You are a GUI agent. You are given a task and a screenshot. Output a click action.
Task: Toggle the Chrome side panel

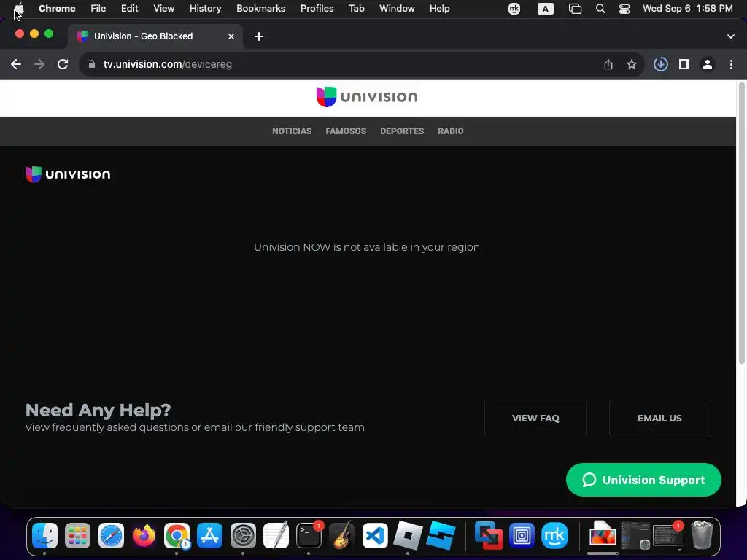coord(684,64)
